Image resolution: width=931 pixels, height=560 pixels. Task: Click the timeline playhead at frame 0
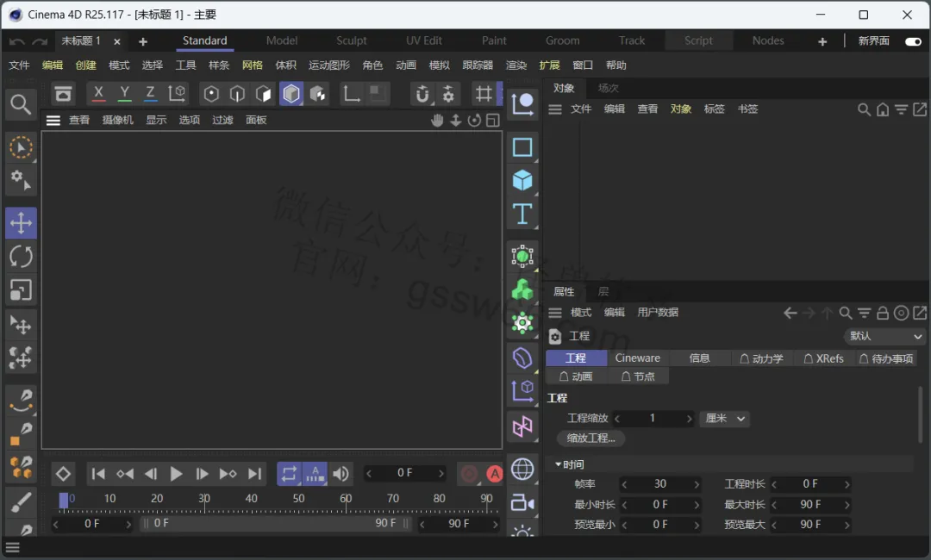[64, 500]
